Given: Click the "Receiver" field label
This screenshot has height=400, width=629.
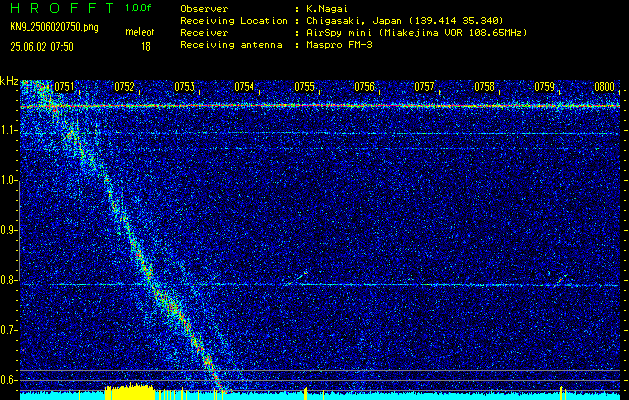Looking at the screenshot, I should pyautogui.click(x=204, y=33).
